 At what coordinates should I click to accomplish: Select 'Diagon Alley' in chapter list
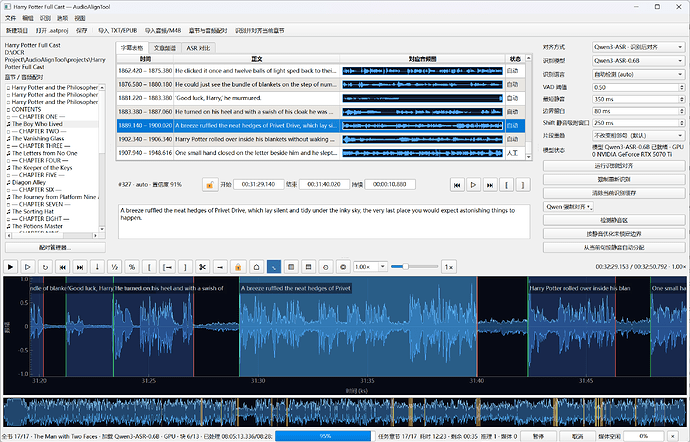tap(29, 182)
